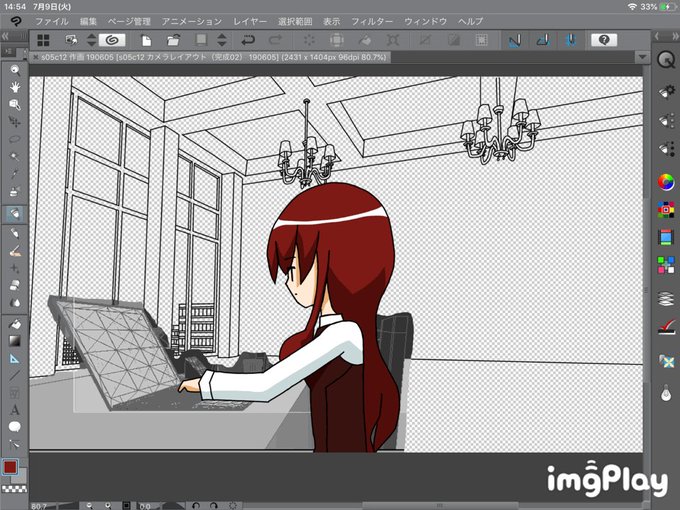Select the Eyedropper tool
680x510 pixels.
tap(15, 174)
